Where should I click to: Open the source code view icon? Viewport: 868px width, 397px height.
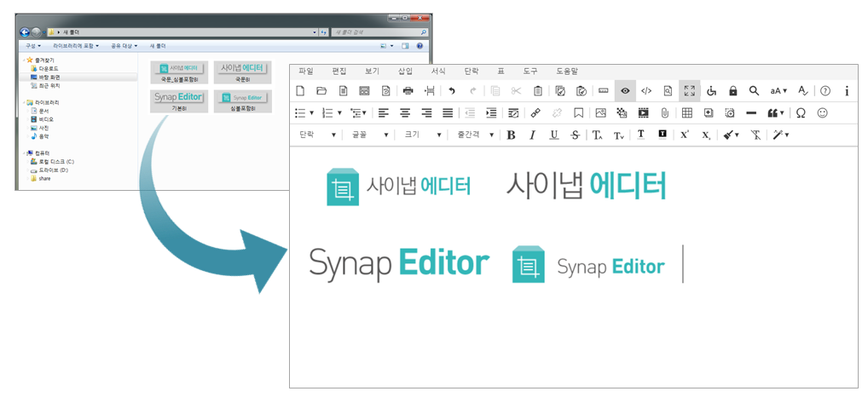[646, 90]
